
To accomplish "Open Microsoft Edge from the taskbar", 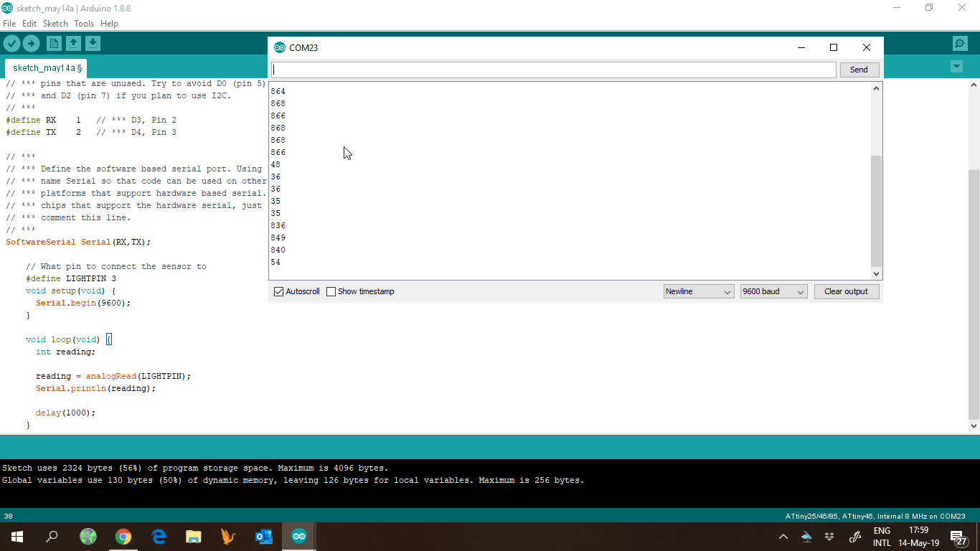I will tap(159, 537).
